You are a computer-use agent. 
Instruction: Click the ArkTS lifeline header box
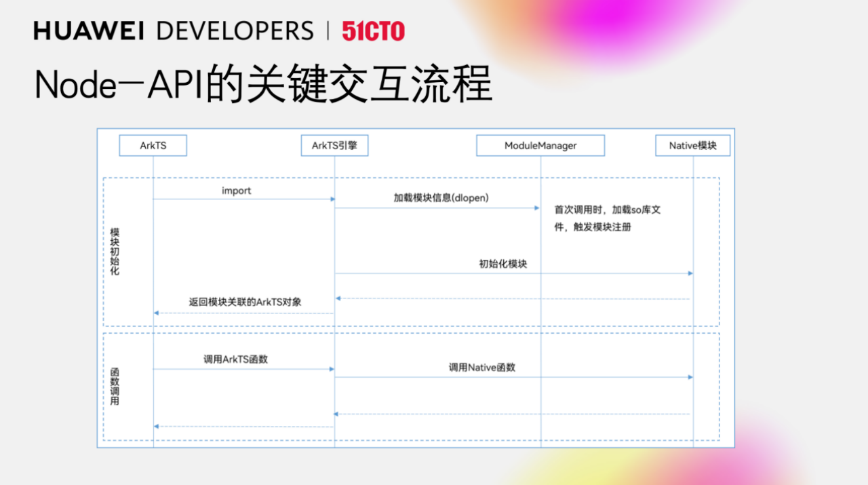(153, 146)
